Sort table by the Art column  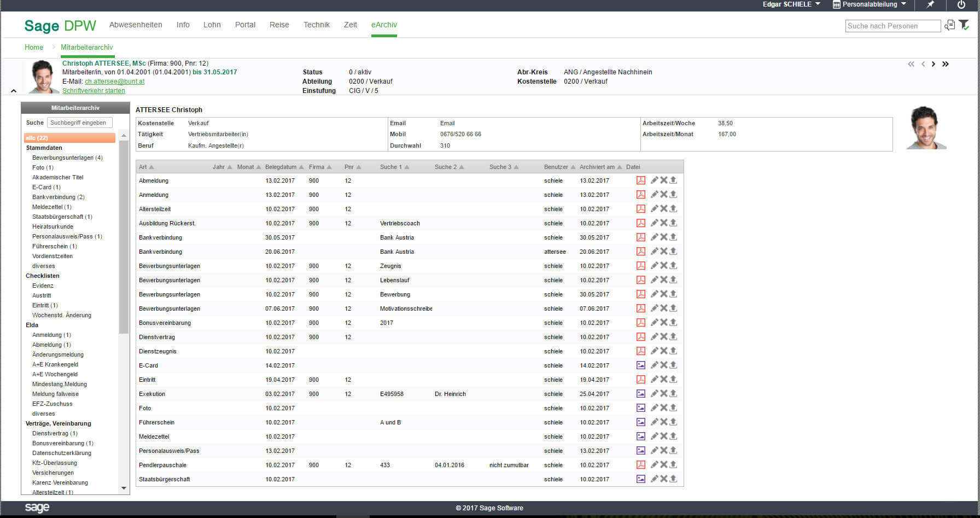[x=146, y=167]
